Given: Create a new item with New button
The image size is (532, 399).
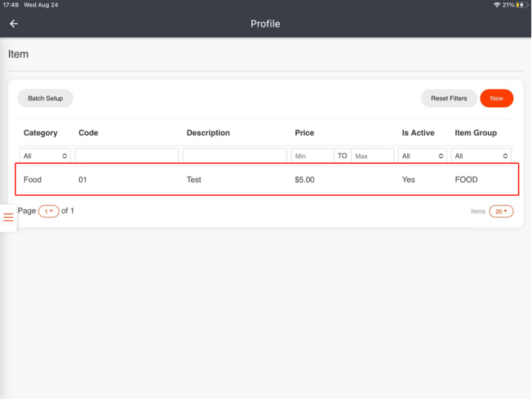Looking at the screenshot, I should click(x=497, y=98).
